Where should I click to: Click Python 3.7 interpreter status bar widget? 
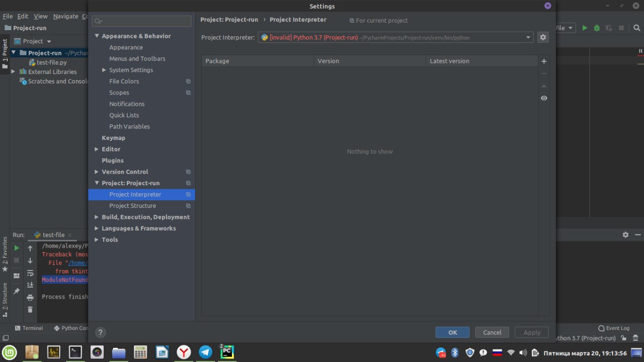pos(586,338)
